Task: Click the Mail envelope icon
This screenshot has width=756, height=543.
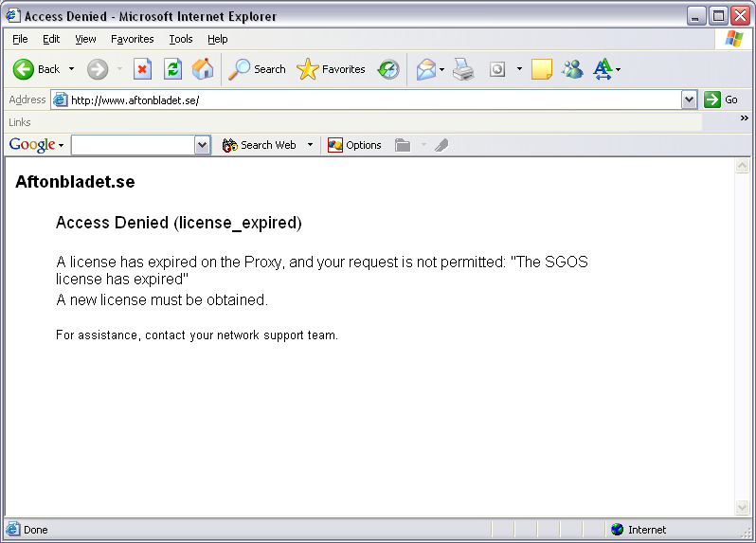Action: coord(426,69)
